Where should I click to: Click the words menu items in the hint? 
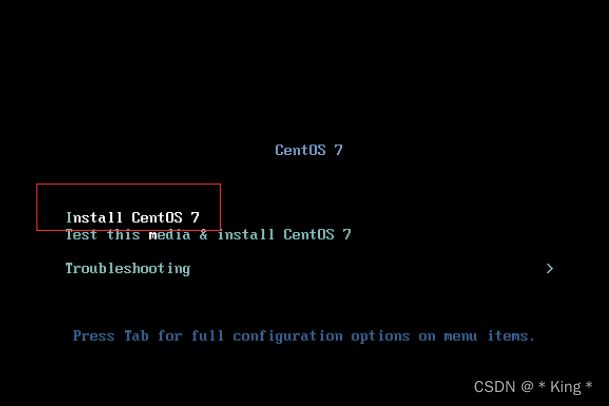(489, 336)
